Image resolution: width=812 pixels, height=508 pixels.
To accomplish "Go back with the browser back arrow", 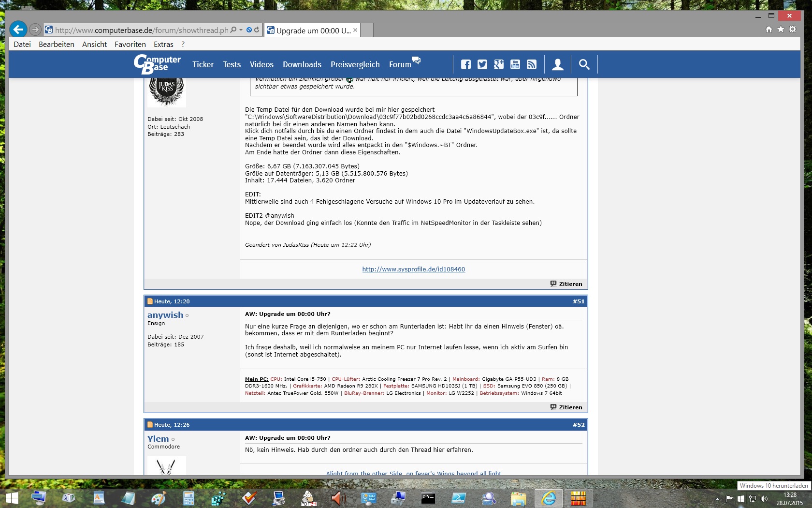I will [x=18, y=30].
